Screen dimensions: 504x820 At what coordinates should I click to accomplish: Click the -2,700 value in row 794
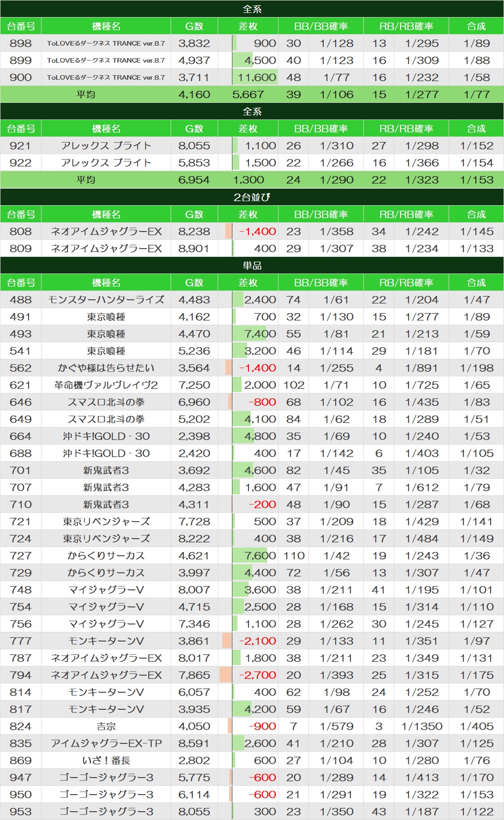point(258,675)
